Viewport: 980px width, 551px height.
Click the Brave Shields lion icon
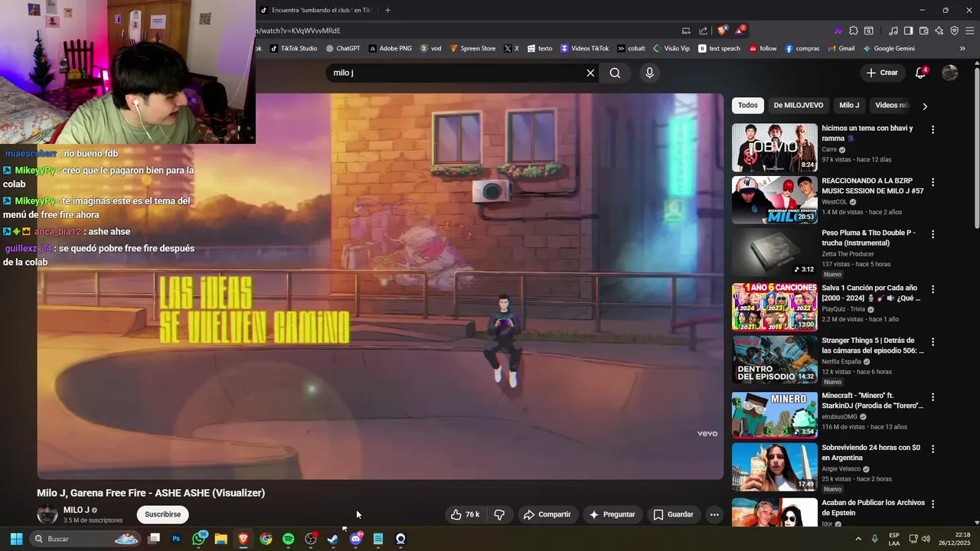[722, 31]
